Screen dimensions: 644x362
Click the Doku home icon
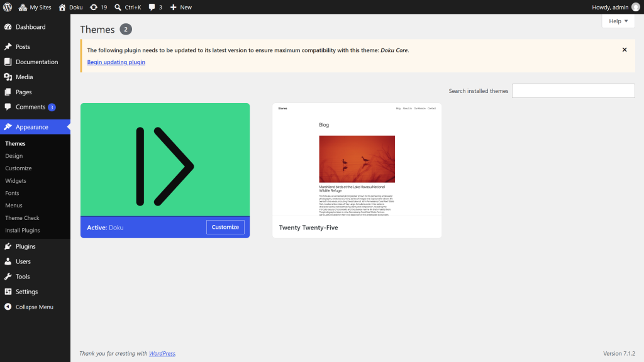62,8
